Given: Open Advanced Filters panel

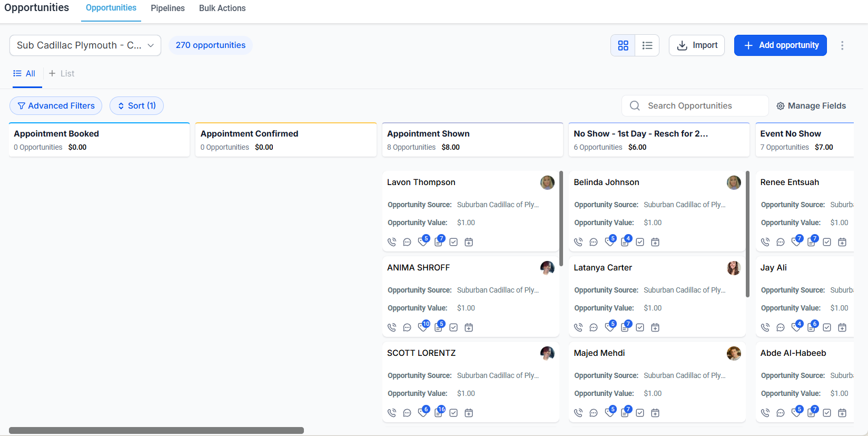Looking at the screenshot, I should coord(56,105).
